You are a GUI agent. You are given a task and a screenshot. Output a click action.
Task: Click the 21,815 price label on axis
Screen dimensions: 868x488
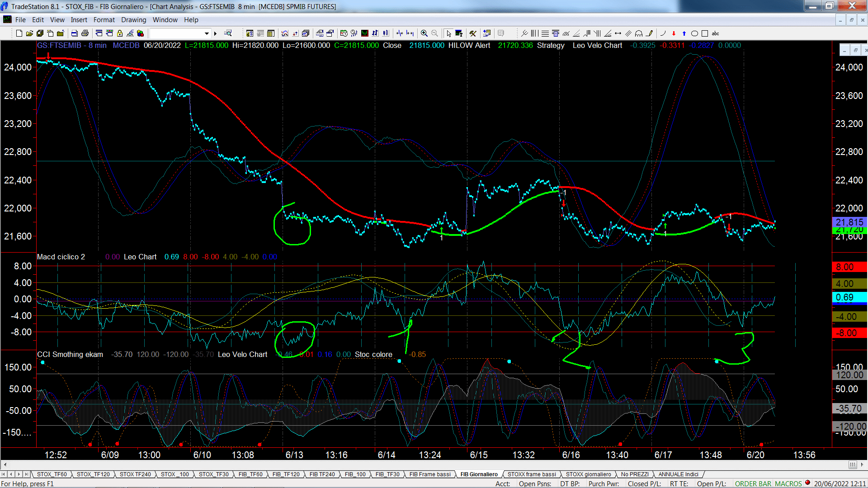tap(849, 222)
